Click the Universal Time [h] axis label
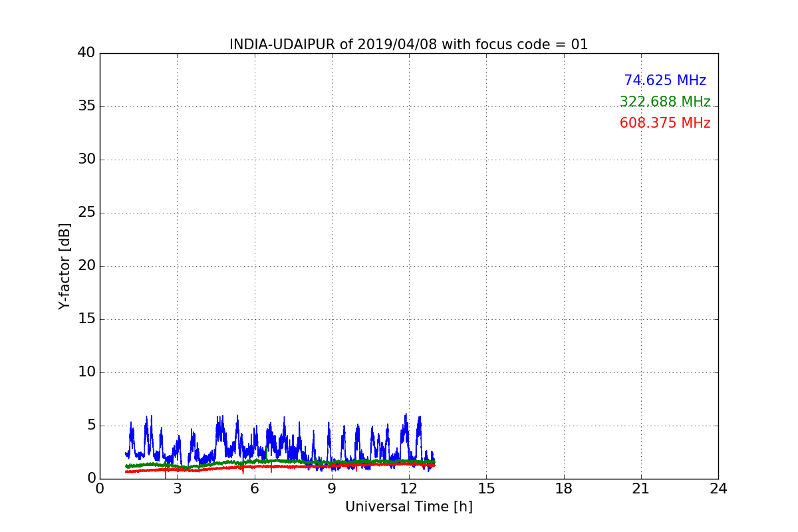Screen dimensions: 798x532 pos(408,507)
